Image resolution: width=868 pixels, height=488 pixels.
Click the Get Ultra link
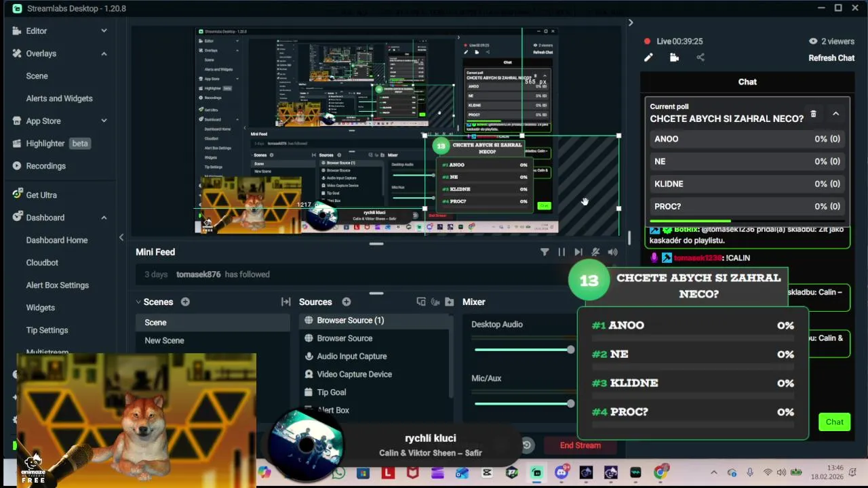(41, 195)
